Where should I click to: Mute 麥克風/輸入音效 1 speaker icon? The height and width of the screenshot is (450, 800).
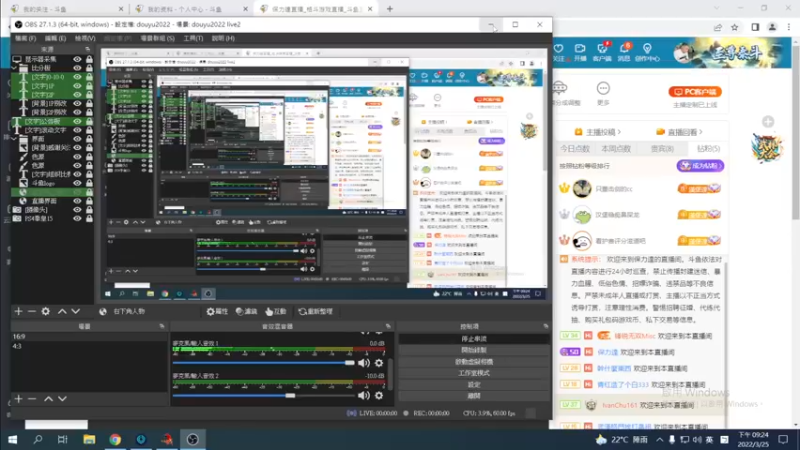tap(364, 363)
